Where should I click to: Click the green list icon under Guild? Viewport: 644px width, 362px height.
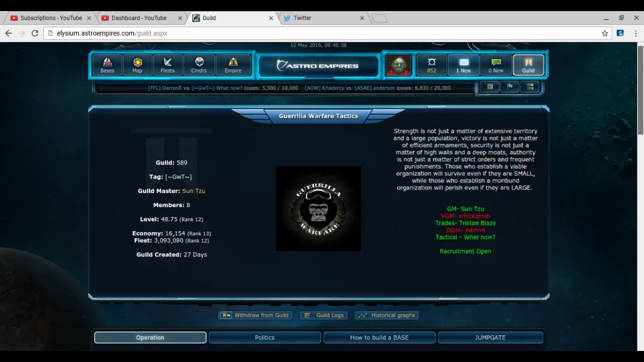pyautogui.click(x=530, y=87)
